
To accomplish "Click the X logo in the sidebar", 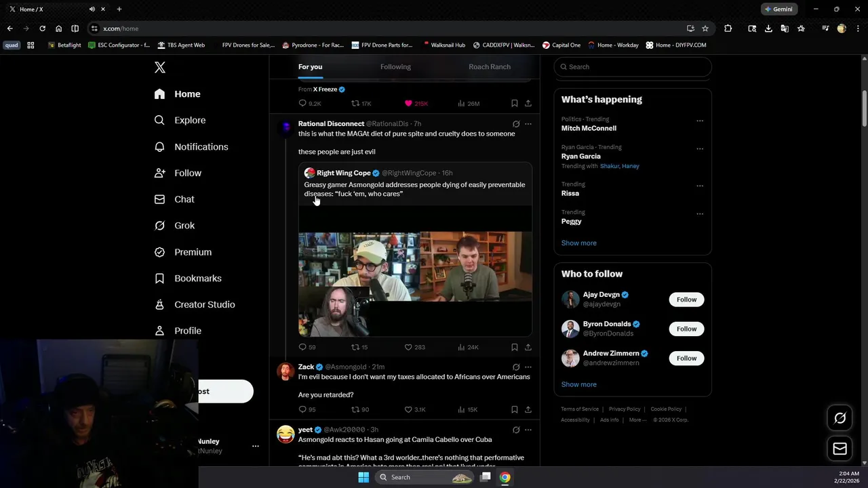I will pyautogui.click(x=160, y=67).
